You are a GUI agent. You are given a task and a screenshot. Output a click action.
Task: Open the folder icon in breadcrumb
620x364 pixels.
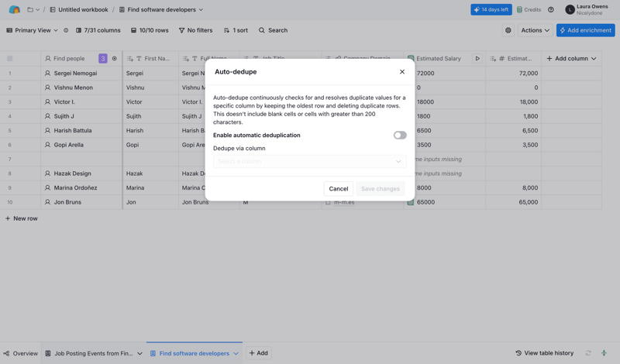coord(30,9)
